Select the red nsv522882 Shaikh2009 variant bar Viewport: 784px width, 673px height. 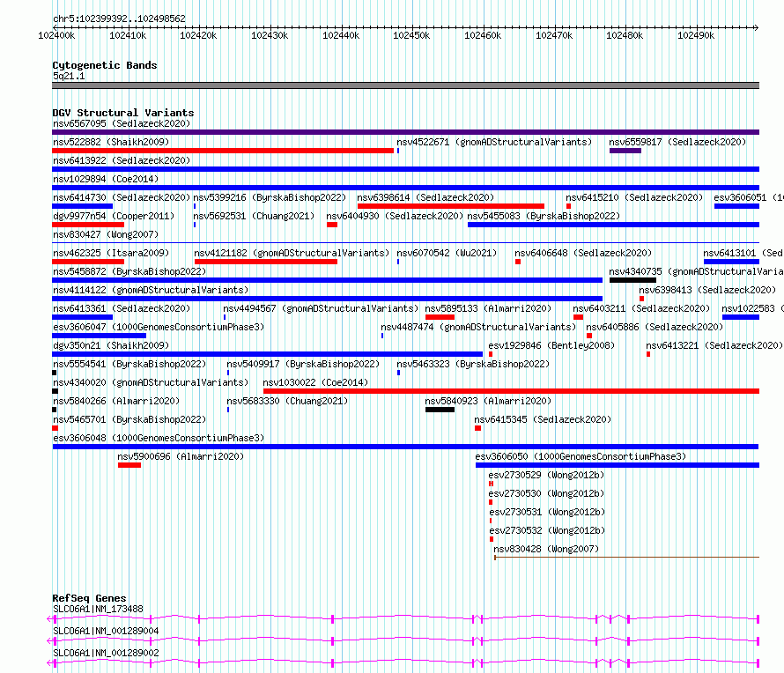tap(223, 151)
